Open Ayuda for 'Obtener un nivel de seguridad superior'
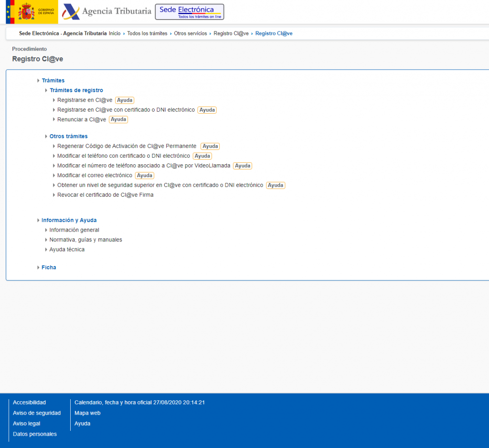489x448 pixels. pos(276,185)
